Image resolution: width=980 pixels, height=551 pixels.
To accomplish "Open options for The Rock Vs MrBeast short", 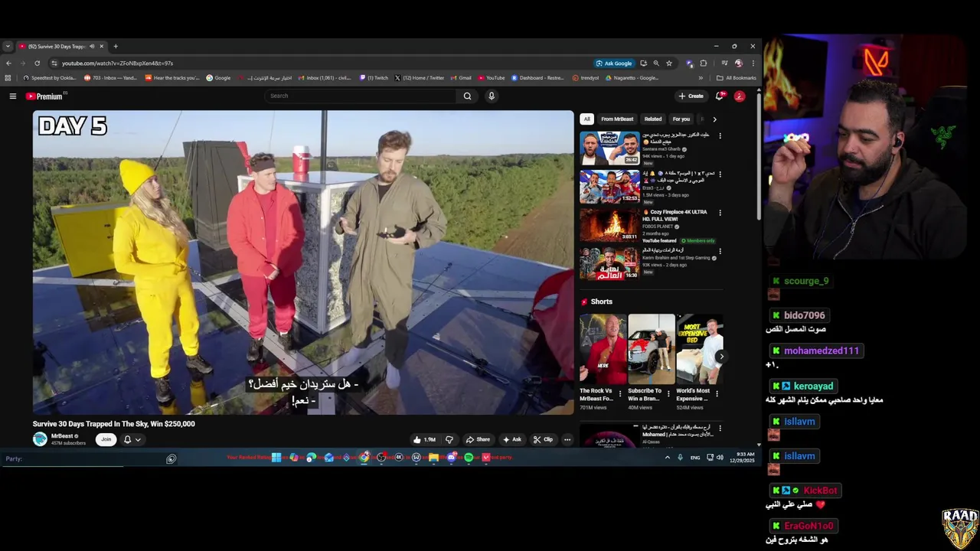I will [622, 393].
